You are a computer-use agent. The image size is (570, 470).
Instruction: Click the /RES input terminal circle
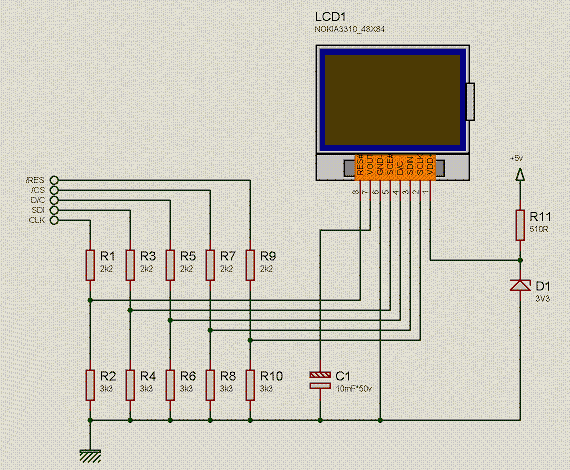[x=54, y=180]
